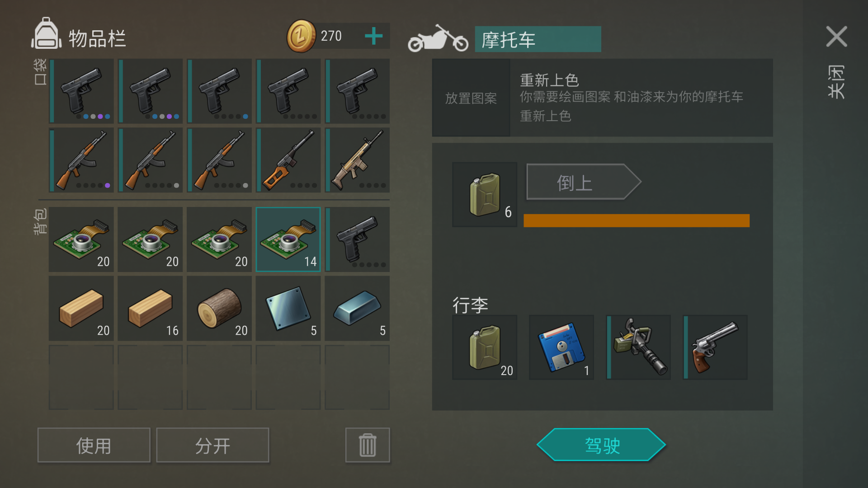868x488 pixels.
Task: Click the 倒上 pour fuel arrow button
Action: [x=584, y=182]
